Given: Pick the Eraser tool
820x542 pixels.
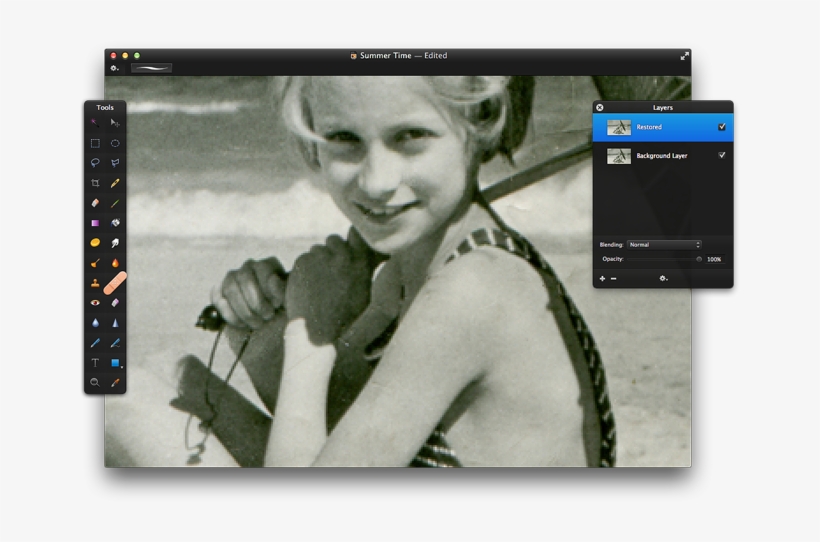Looking at the screenshot, I should (x=95, y=203).
